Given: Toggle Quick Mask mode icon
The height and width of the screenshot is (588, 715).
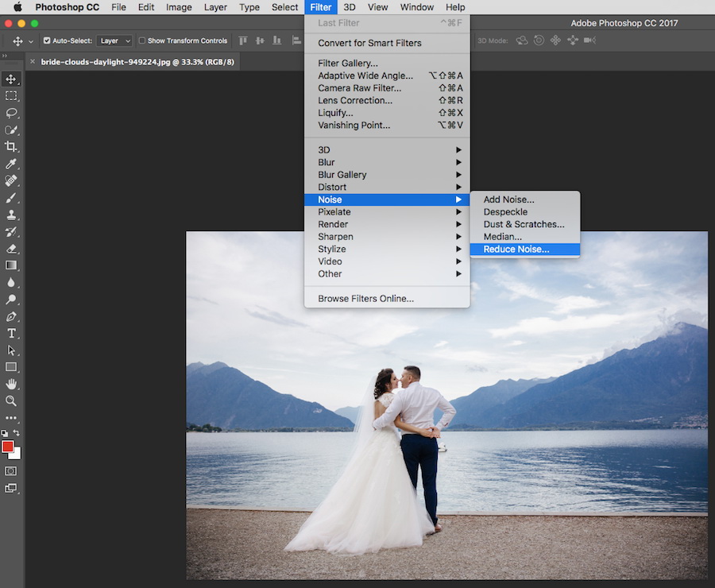Looking at the screenshot, I should tap(11, 470).
